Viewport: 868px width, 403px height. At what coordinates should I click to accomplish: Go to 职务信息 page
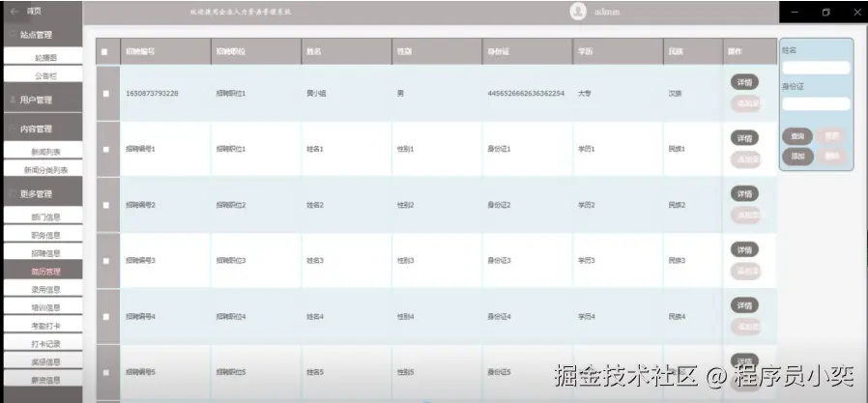pos(43,235)
